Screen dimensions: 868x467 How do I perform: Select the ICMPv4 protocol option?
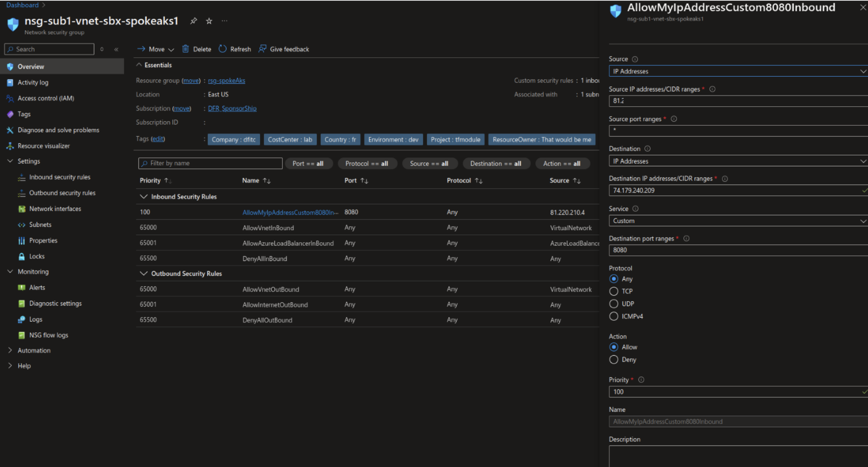[x=614, y=316]
